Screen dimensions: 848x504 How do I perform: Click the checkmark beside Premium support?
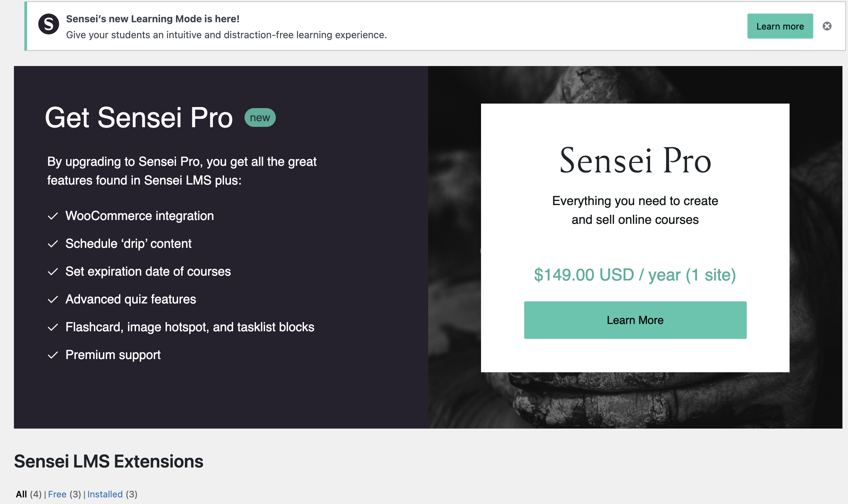(x=53, y=355)
